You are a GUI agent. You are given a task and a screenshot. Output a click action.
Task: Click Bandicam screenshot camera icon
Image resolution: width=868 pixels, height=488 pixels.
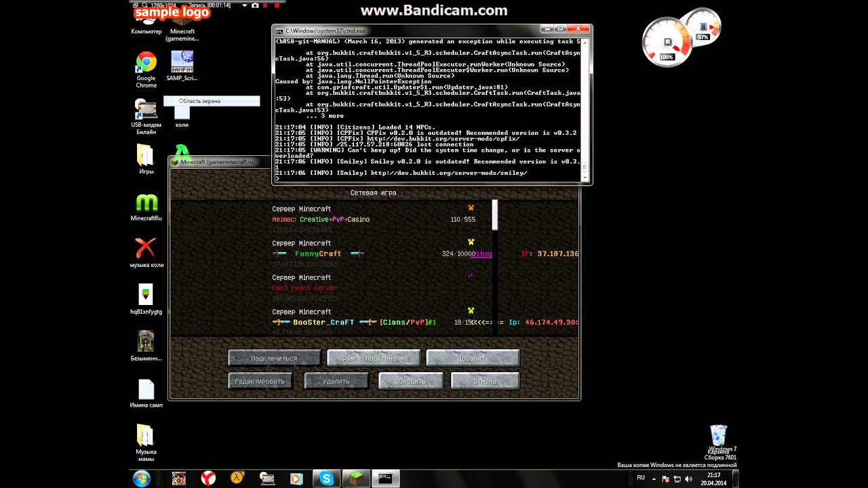(x=255, y=5)
